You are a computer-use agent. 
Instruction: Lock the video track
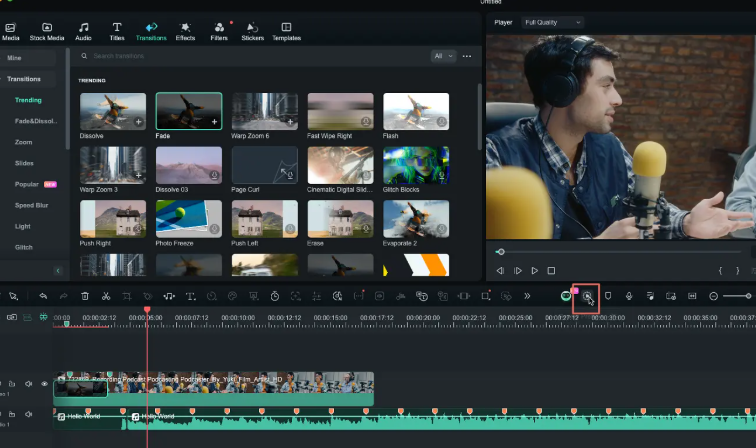click(x=12, y=384)
